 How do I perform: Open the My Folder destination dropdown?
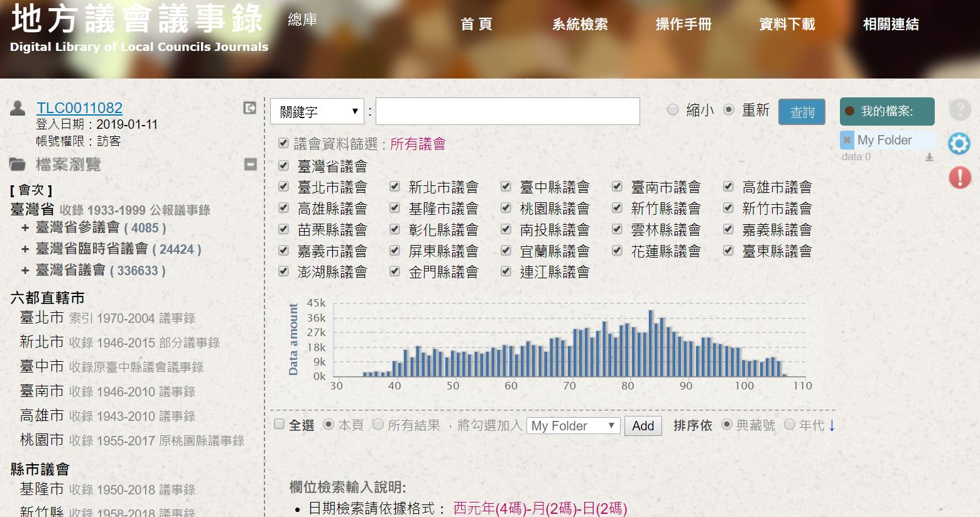pyautogui.click(x=573, y=426)
